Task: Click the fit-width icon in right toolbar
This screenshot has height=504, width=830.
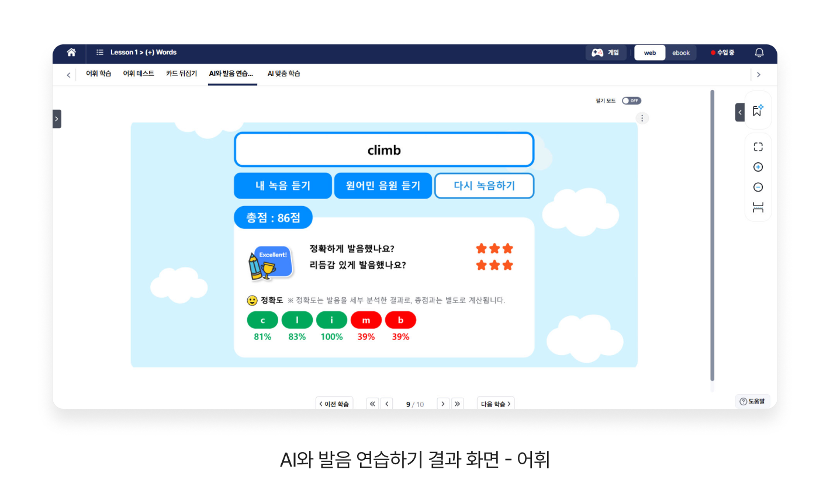Action: (758, 207)
